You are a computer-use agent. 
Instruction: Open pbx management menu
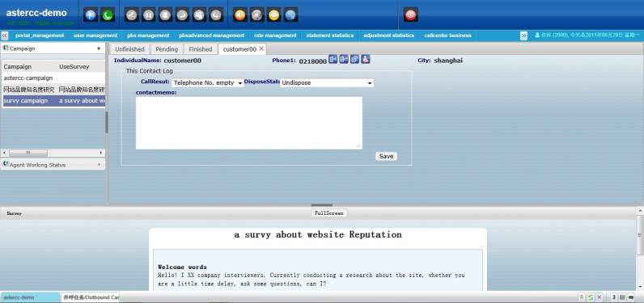coord(148,36)
